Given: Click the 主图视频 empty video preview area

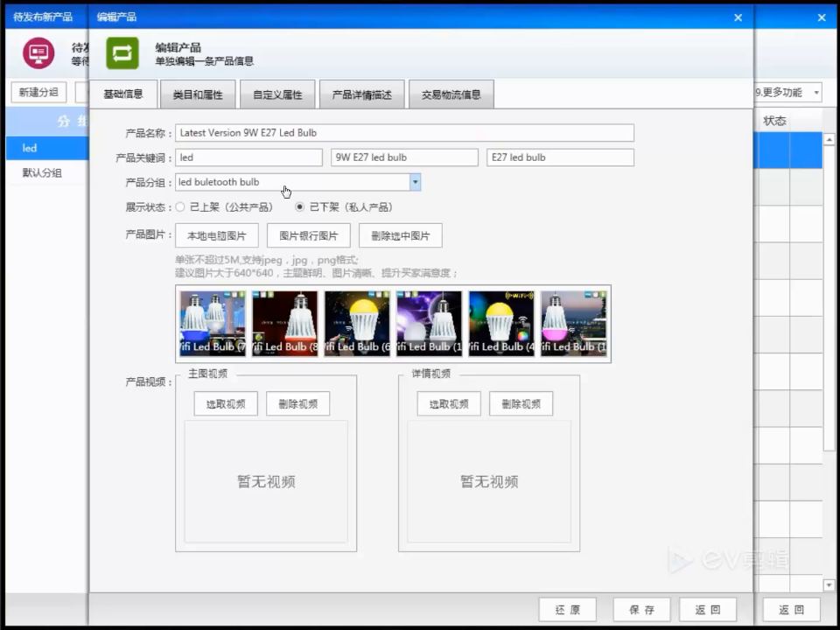Looking at the screenshot, I should pos(266,481).
